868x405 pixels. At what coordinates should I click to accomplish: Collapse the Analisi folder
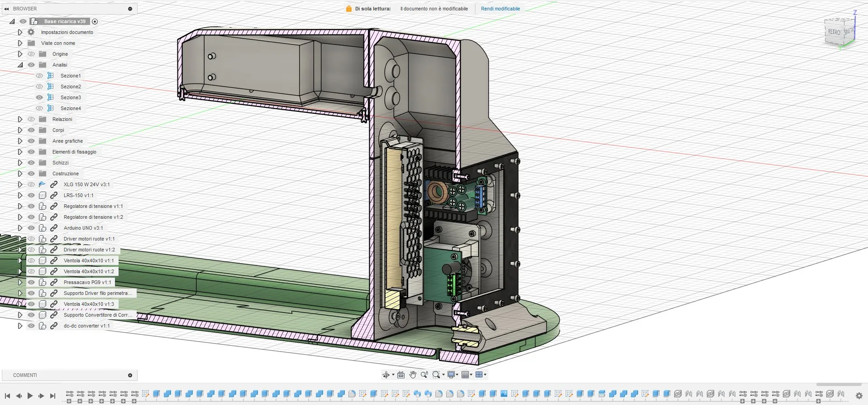pyautogui.click(x=20, y=65)
